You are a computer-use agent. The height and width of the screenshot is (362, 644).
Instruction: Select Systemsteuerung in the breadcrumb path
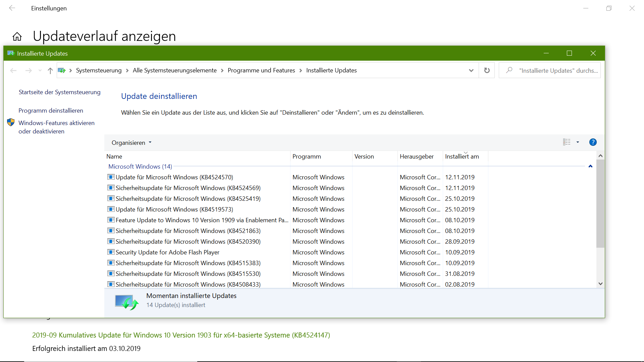click(x=99, y=70)
